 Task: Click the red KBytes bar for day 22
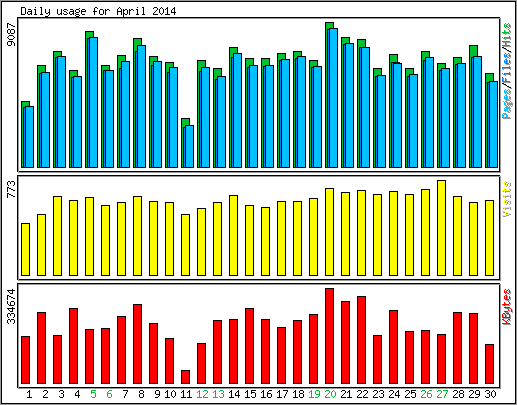[361, 340]
